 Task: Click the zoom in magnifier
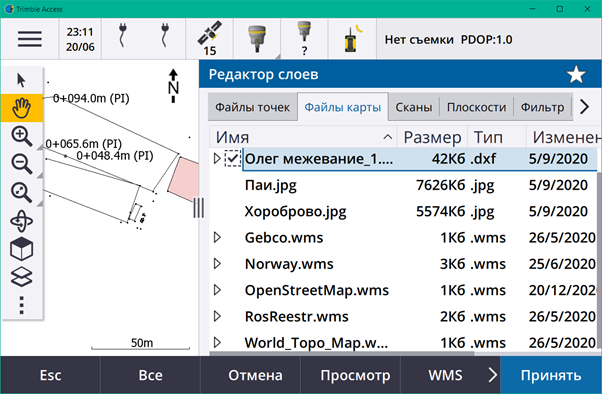tap(22, 136)
